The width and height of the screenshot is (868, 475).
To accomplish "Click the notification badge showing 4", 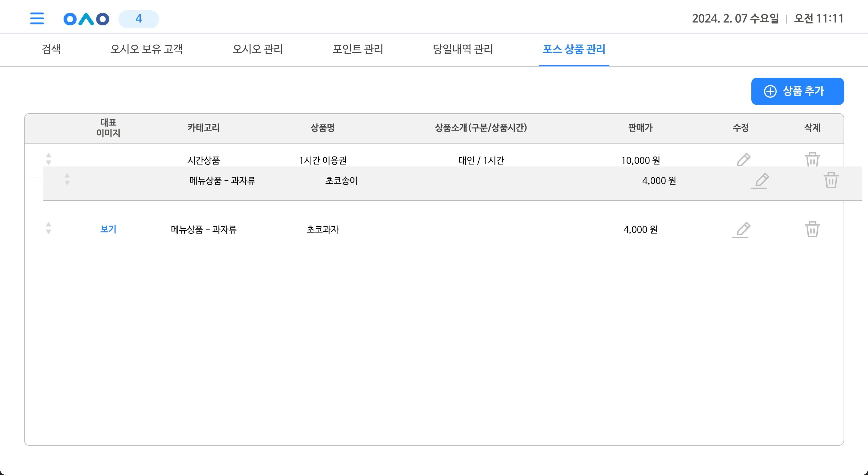I will pos(139,19).
